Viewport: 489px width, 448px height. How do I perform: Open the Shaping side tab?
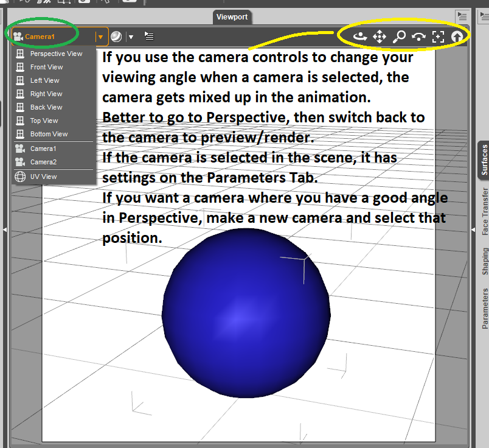click(485, 261)
